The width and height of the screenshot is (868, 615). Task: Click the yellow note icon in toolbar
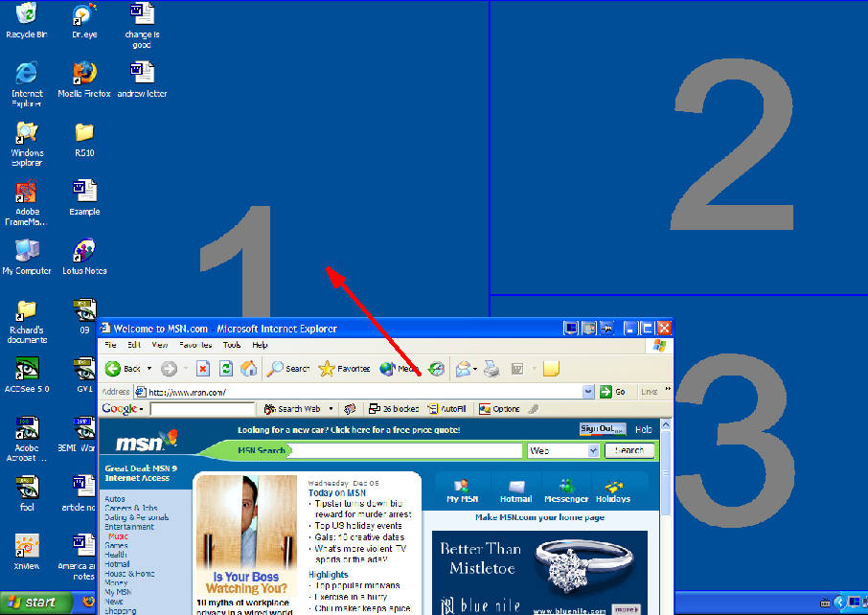(x=551, y=369)
